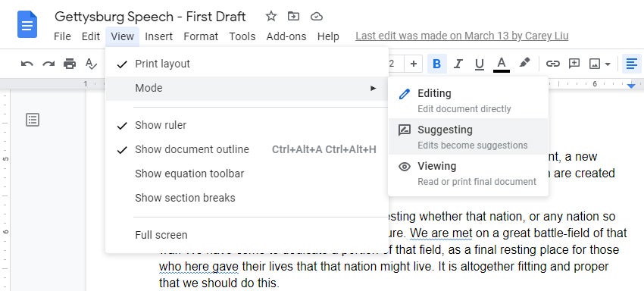
Task: Insert a link with chain icon
Action: coord(553,64)
